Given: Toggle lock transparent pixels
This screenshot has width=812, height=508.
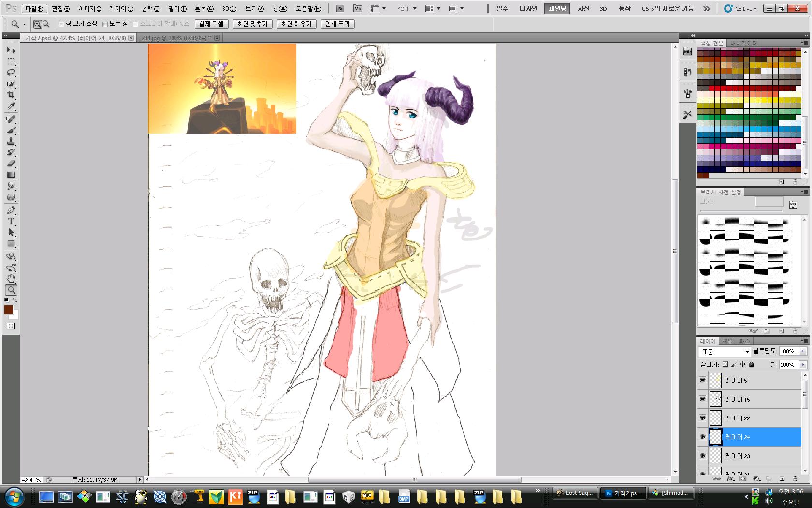Looking at the screenshot, I should (725, 364).
